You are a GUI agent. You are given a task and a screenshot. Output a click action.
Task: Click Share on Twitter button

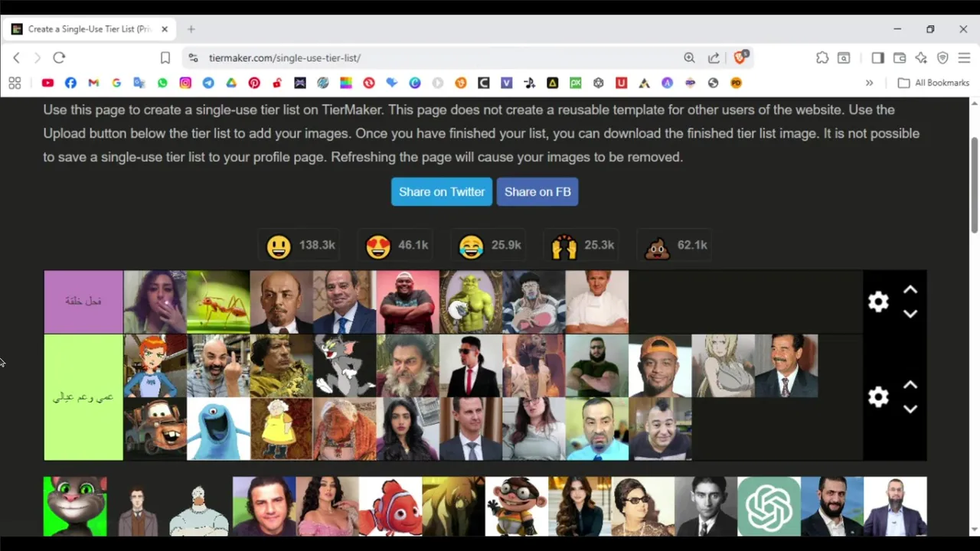point(442,191)
